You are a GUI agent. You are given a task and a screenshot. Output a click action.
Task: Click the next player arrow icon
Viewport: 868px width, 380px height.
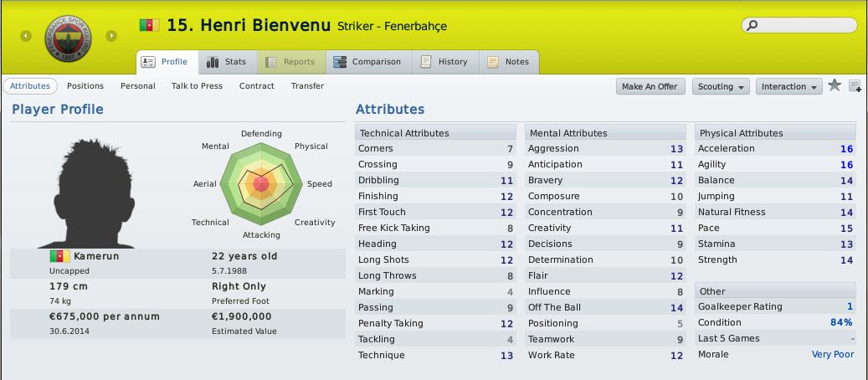click(x=111, y=37)
